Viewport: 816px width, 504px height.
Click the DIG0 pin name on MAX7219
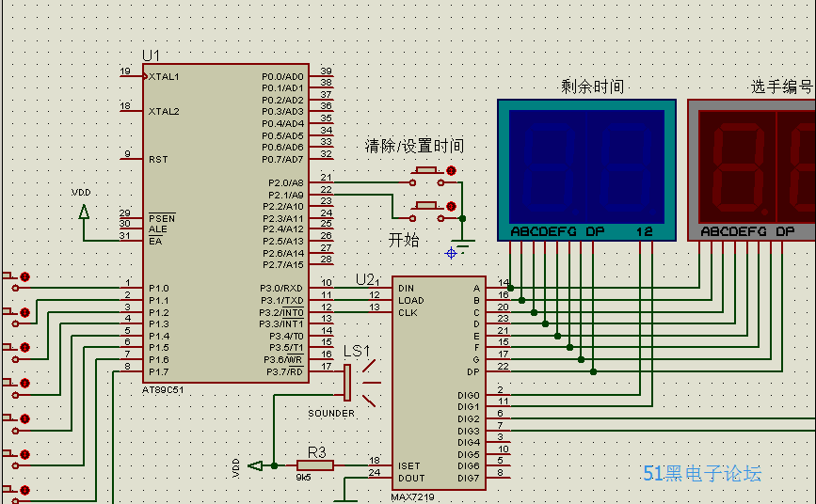coord(469,395)
